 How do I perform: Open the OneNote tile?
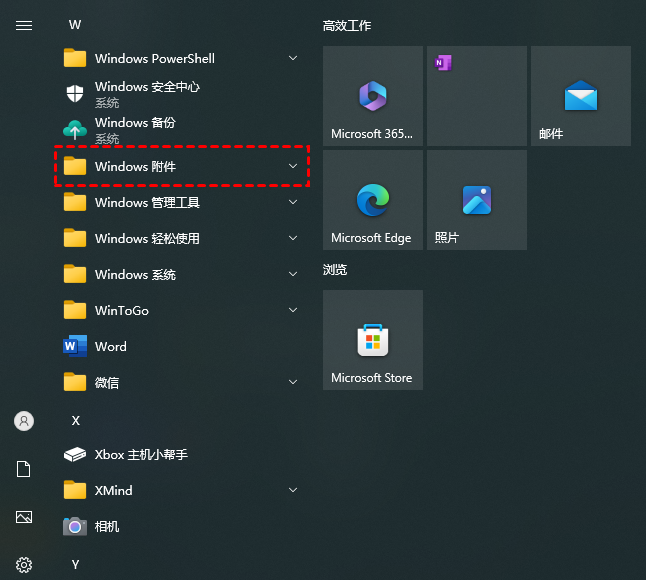tap(477, 96)
